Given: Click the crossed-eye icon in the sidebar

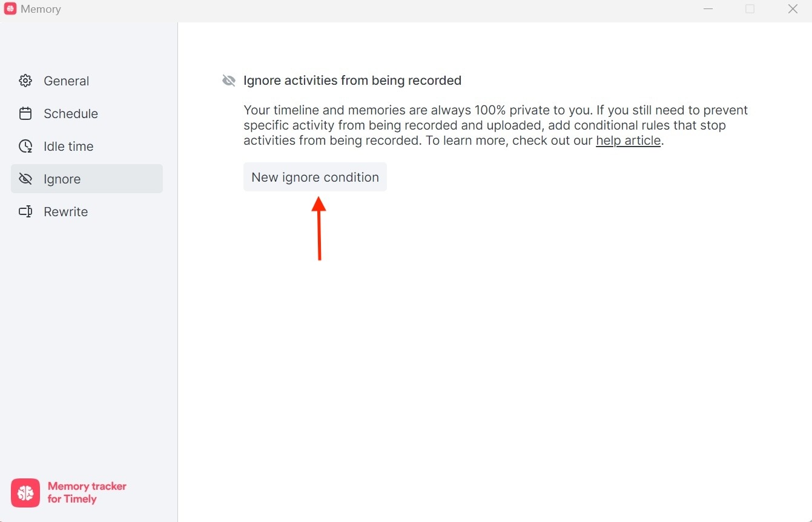Looking at the screenshot, I should [25, 179].
